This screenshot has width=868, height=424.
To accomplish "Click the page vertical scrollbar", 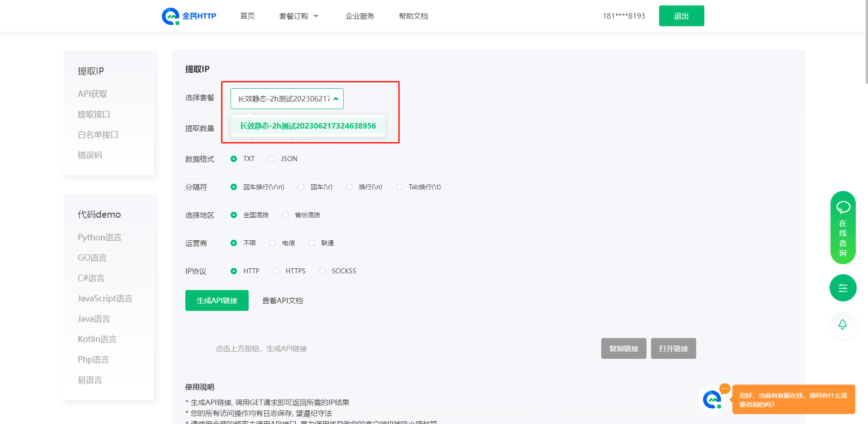I will (x=866, y=42).
